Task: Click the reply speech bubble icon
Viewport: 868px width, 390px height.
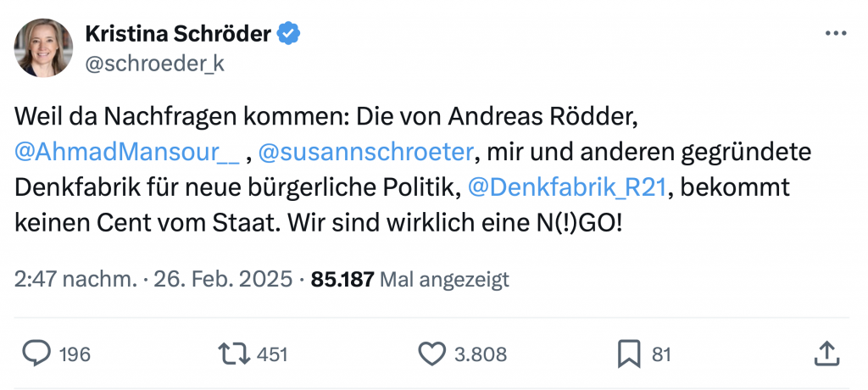Action: point(36,354)
